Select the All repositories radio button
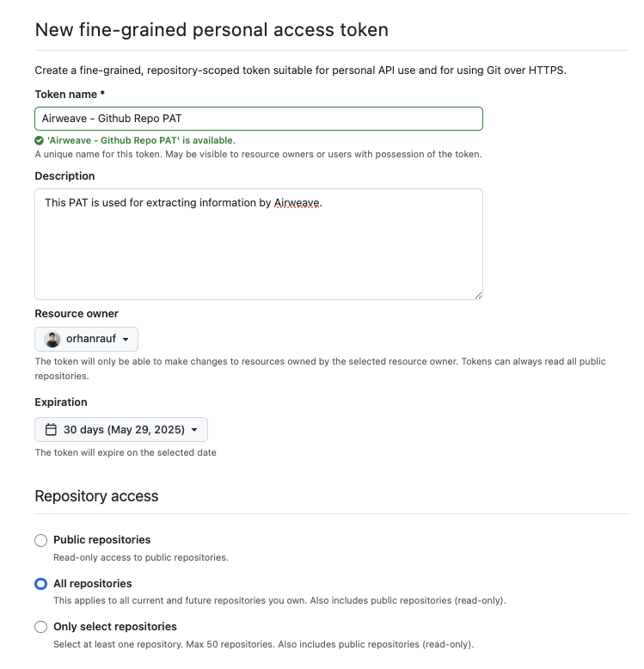The width and height of the screenshot is (644, 669). (40, 584)
